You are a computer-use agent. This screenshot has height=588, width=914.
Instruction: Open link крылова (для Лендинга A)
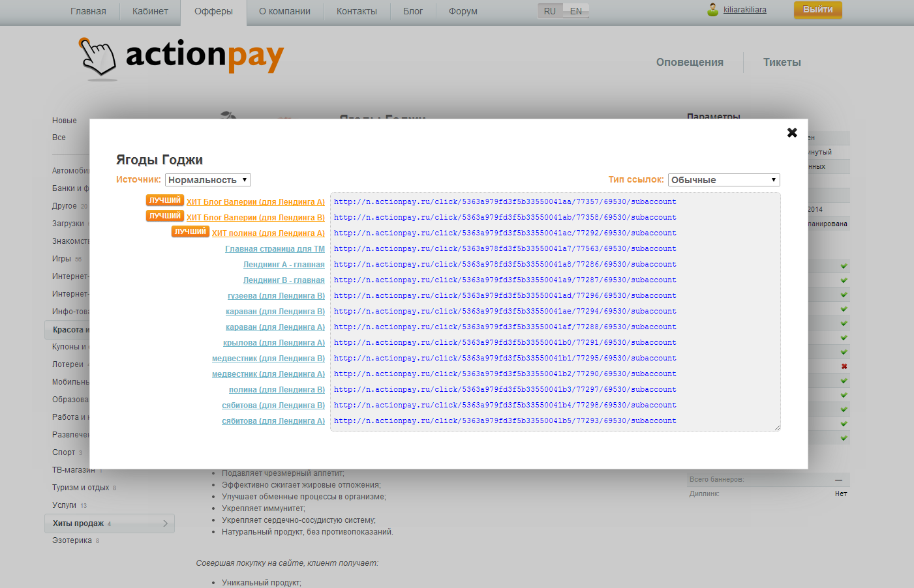pos(274,343)
